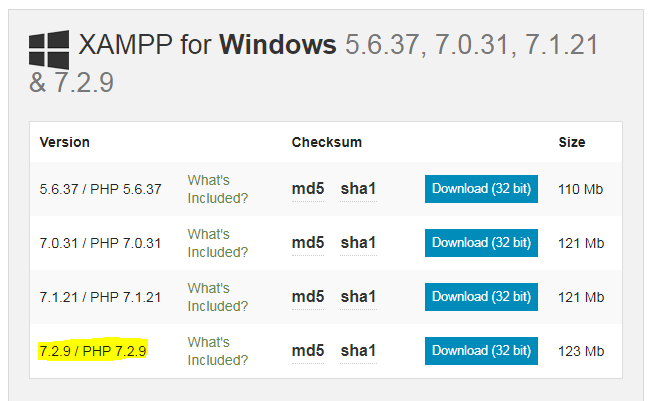653x401 pixels.
Task: Click the 123 Mb size value
Action: tap(581, 351)
